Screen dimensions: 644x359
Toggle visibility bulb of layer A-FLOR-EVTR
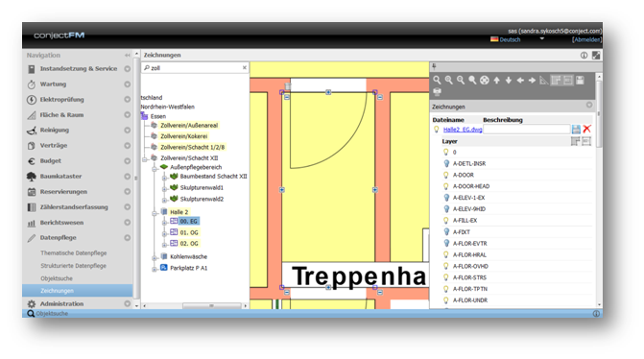pyautogui.click(x=446, y=243)
